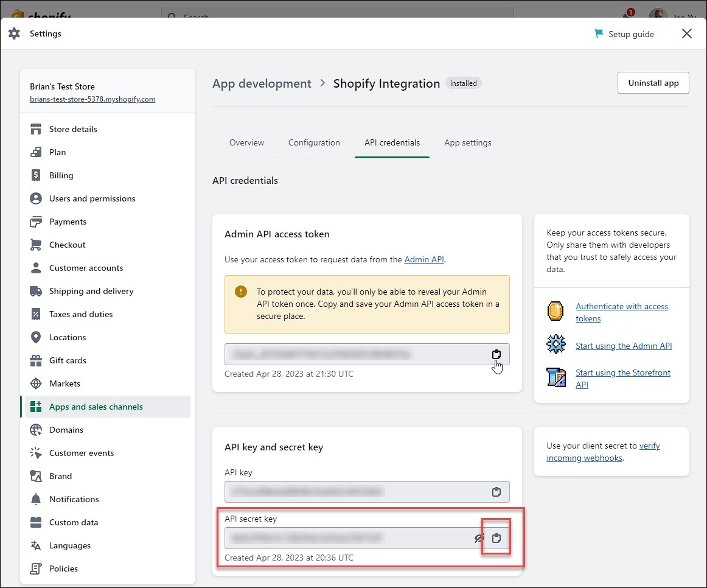Copy the API secret key
This screenshot has height=588, width=707.
click(x=496, y=538)
